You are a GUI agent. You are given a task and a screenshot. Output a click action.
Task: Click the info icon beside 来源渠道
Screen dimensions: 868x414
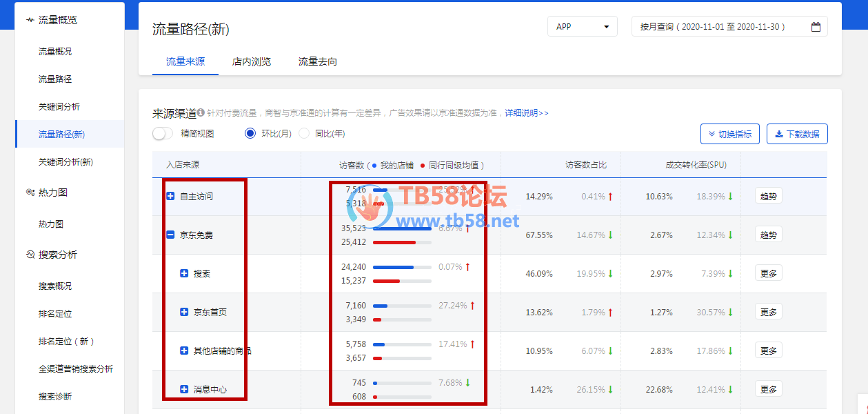201,112
